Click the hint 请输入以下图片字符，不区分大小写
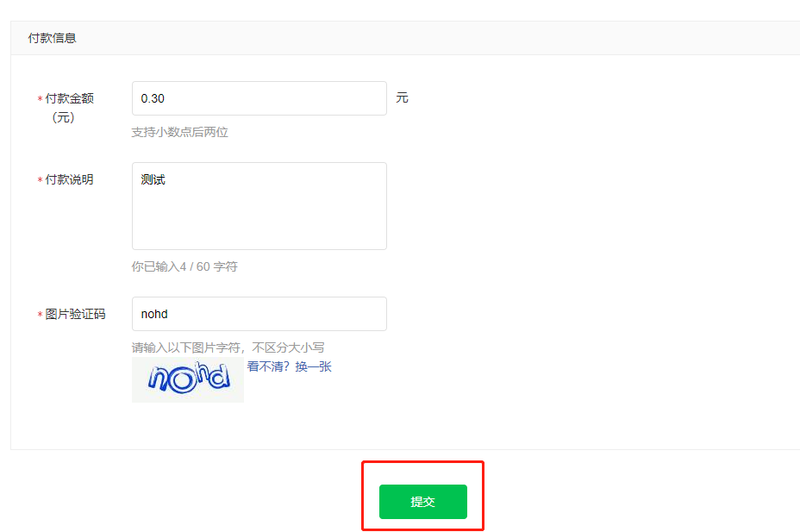Image resolution: width=800 pixels, height=532 pixels. (x=228, y=347)
